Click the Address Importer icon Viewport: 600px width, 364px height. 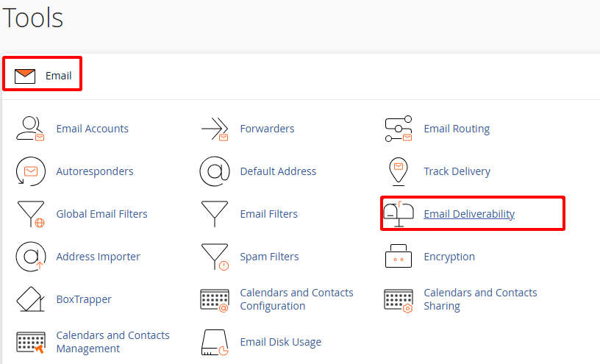(31, 257)
